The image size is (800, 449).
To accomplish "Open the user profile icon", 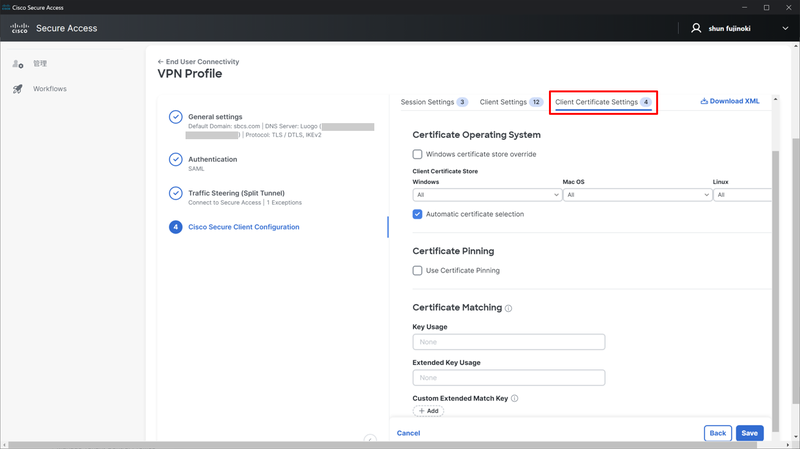I will (x=696, y=28).
